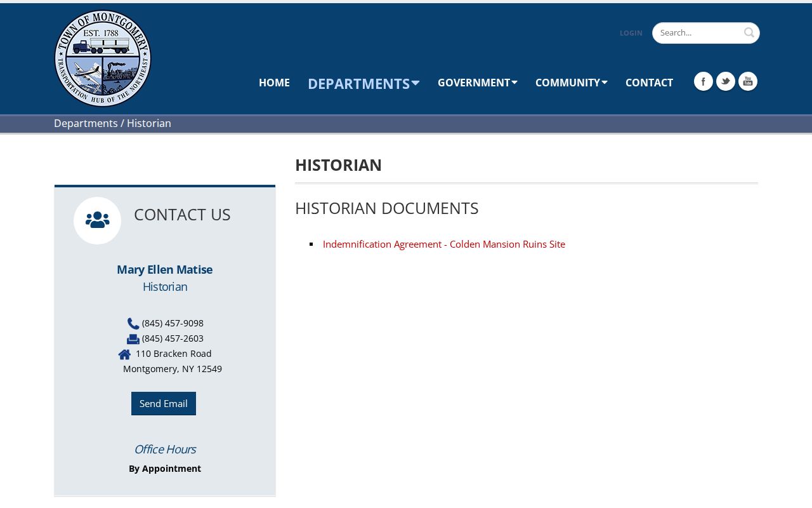Open the Twitter social icon
The width and height of the screenshot is (812, 508).
click(725, 81)
